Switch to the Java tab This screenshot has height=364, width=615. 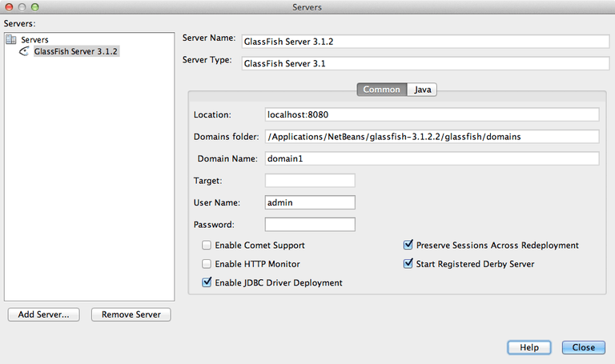tap(423, 90)
